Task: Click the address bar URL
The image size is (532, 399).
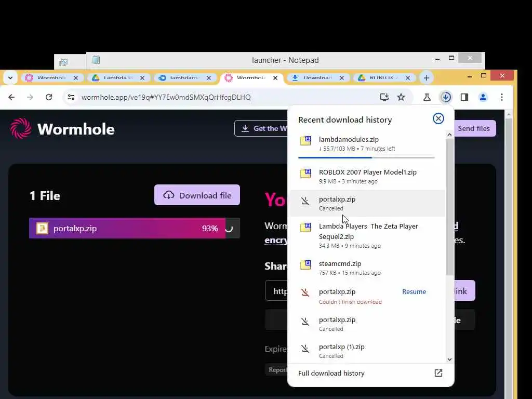Action: [x=166, y=97]
